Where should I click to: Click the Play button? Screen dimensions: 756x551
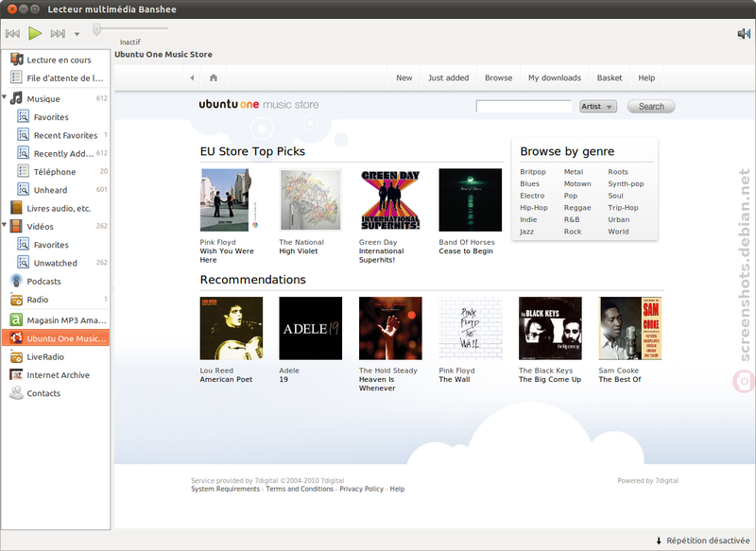(x=35, y=33)
